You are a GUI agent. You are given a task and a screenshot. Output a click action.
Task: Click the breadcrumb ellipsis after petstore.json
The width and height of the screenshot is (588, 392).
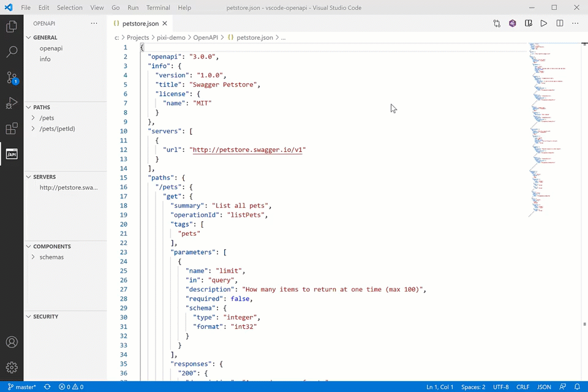pyautogui.click(x=283, y=38)
